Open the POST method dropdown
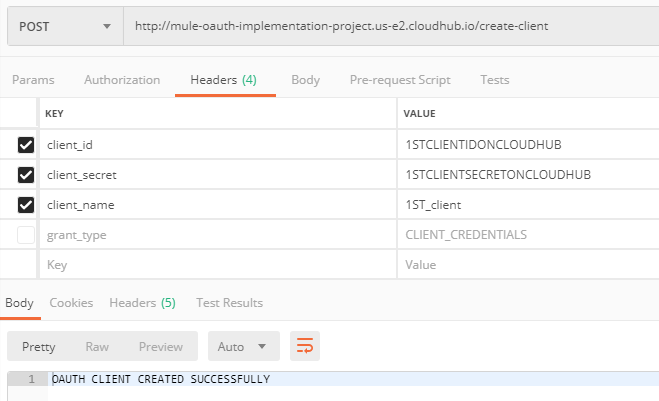659x401 pixels. (x=63, y=25)
